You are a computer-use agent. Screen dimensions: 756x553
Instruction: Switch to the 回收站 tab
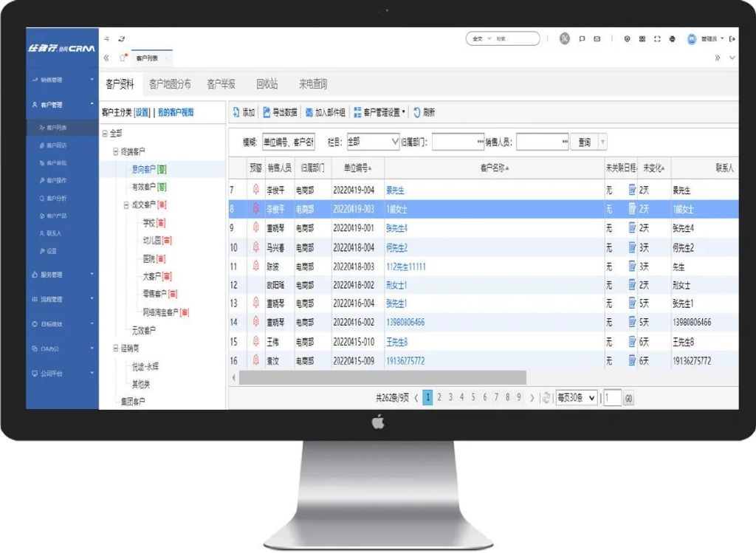tap(269, 83)
